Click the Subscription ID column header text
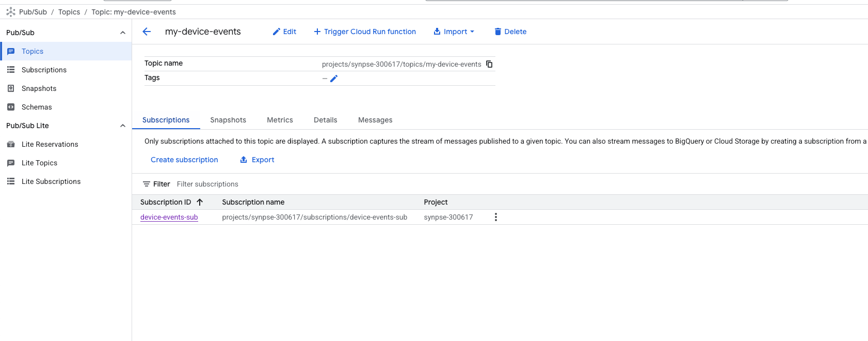Screen dimensions: 868x341 166,202
